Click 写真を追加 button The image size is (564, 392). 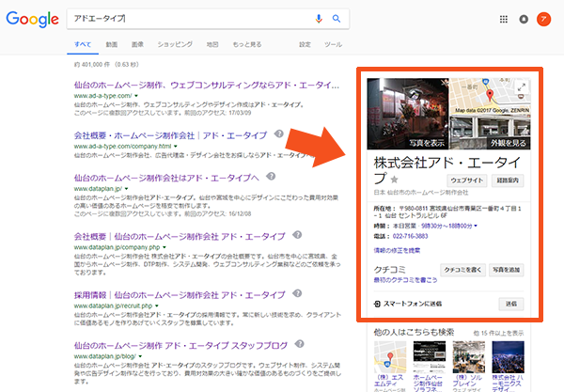(x=506, y=270)
